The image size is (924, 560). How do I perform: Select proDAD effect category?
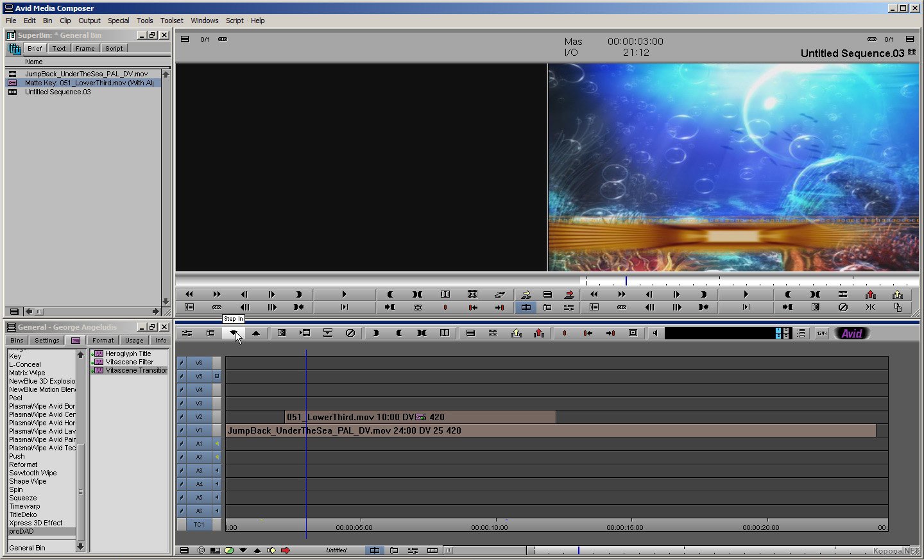point(42,531)
